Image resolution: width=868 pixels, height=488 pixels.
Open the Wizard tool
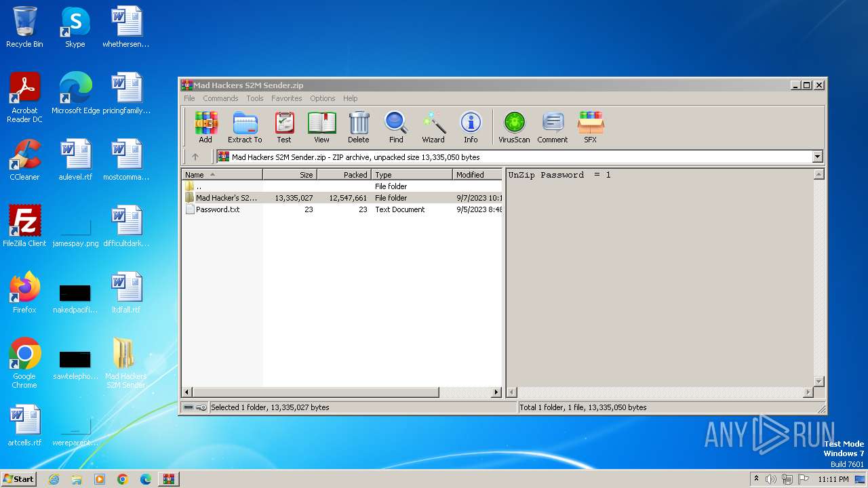(433, 127)
